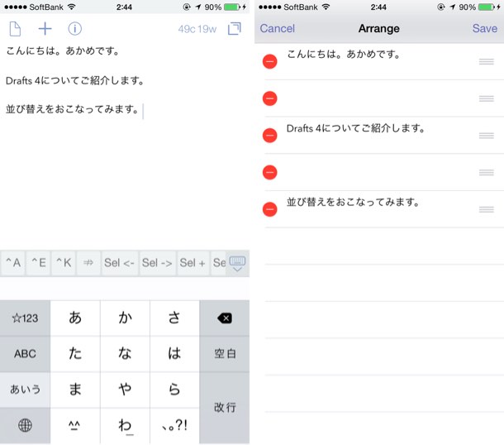Tap the Sel -> key
Screen dimensions: 504x445
coord(157,263)
